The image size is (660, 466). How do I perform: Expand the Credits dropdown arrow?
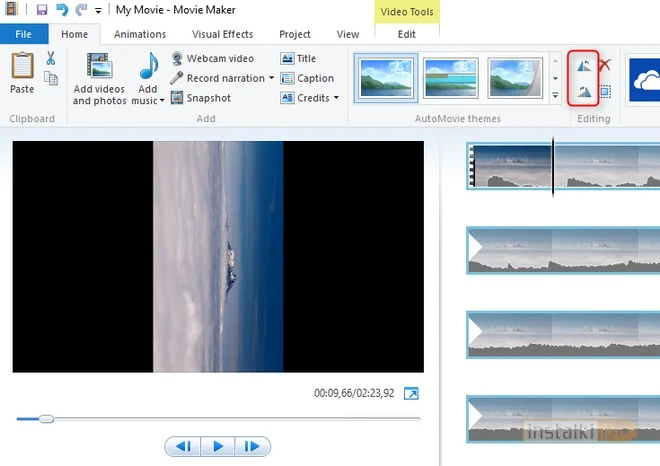(x=336, y=98)
